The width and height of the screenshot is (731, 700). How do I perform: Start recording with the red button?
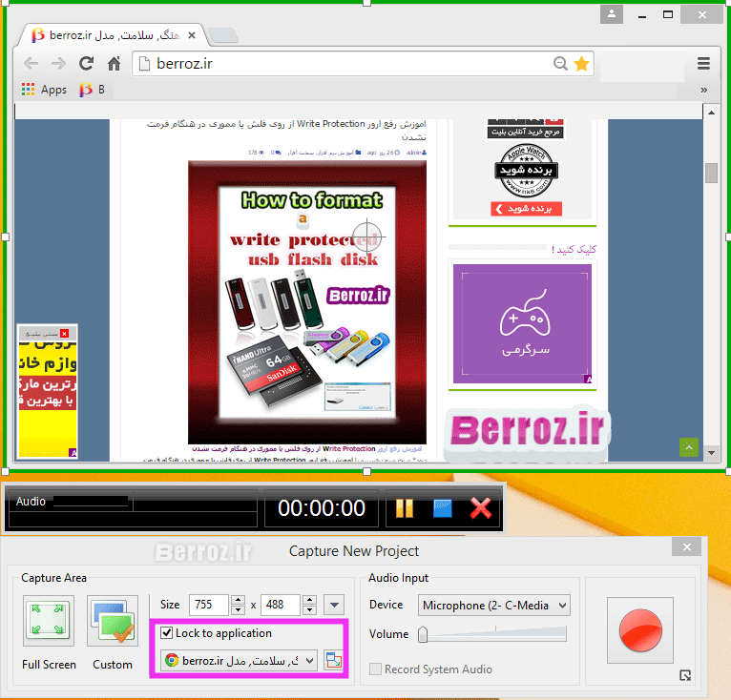pos(640,630)
